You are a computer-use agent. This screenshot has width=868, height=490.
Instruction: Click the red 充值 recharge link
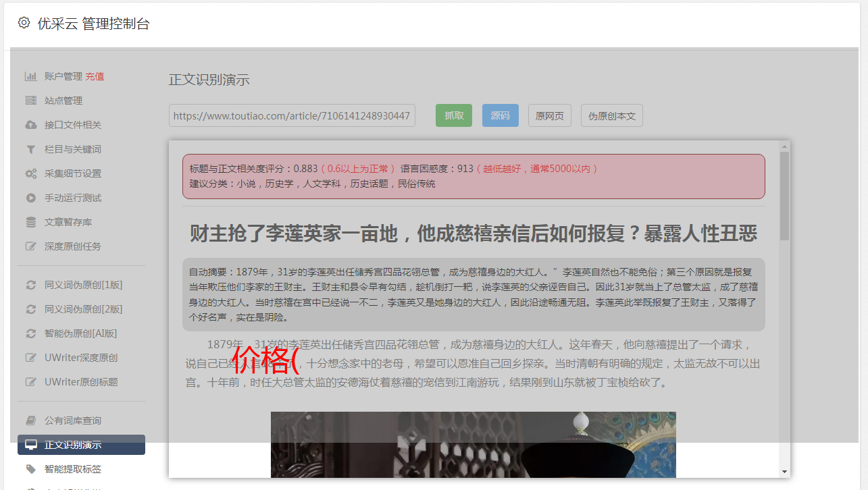[95, 76]
